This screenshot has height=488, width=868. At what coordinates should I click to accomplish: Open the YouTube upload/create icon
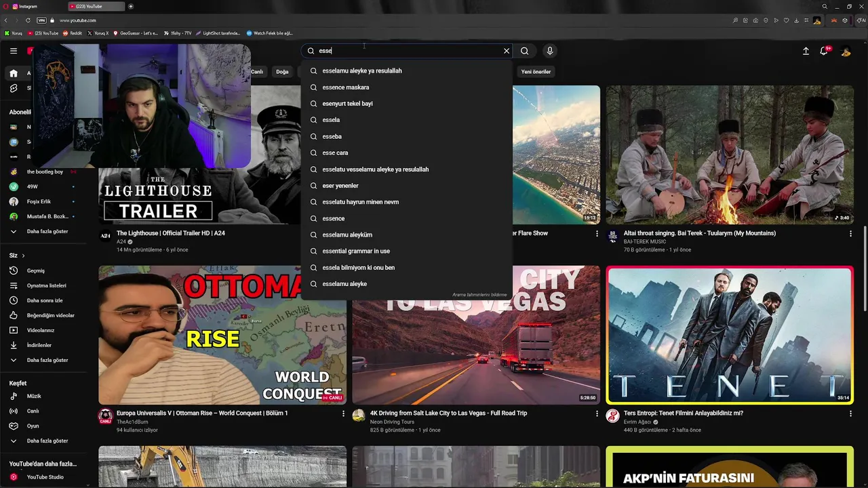click(806, 51)
